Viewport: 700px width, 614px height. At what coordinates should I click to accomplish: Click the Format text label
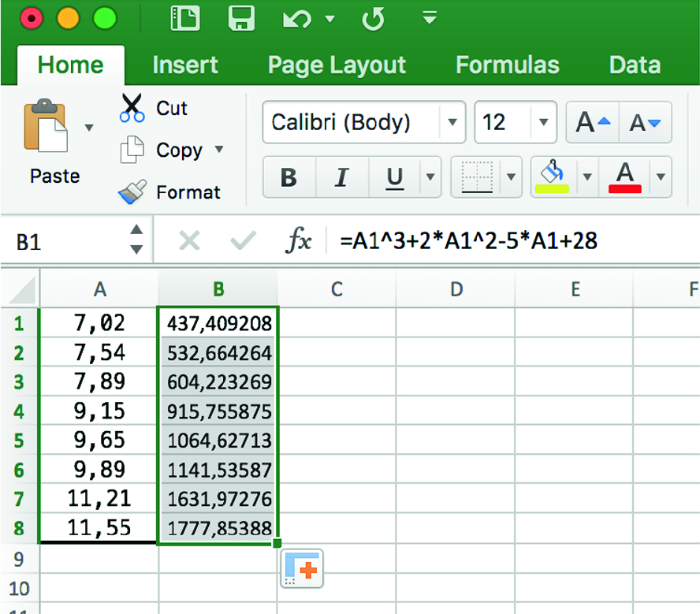pyautogui.click(x=188, y=192)
